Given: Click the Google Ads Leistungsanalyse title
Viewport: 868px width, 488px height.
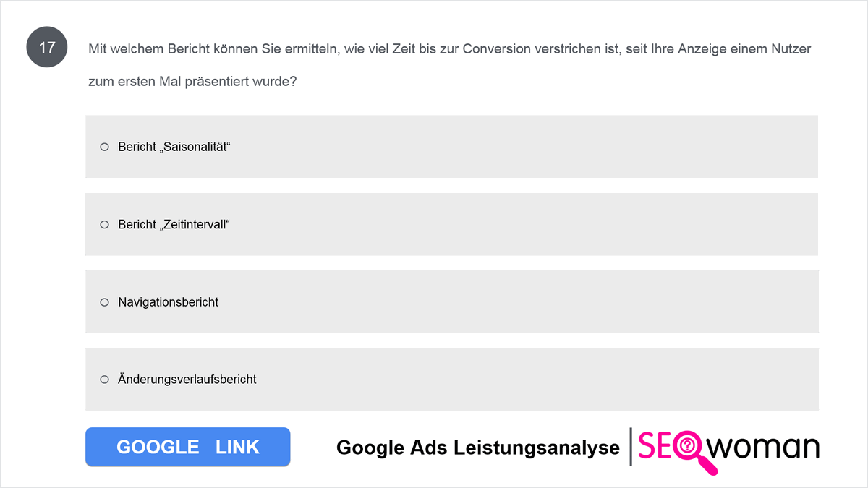Looking at the screenshot, I should pos(478,448).
